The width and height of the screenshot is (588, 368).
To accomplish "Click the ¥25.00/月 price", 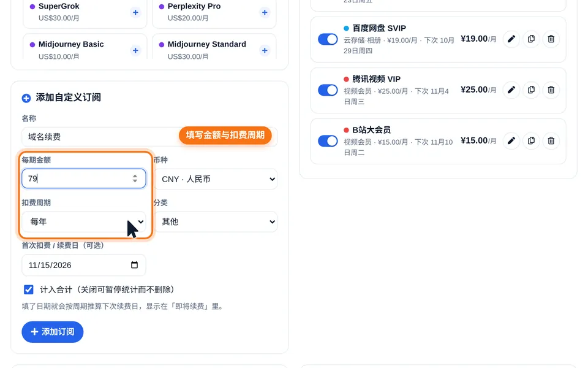I will (478, 90).
